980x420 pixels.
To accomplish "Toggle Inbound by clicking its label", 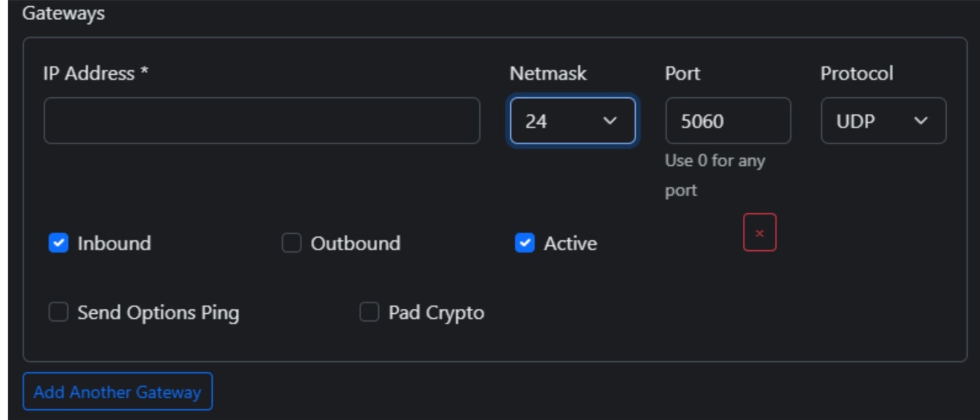I will tap(114, 243).
